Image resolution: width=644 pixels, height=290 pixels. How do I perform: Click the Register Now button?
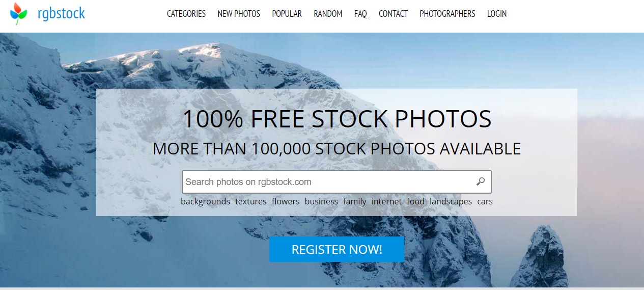337,249
